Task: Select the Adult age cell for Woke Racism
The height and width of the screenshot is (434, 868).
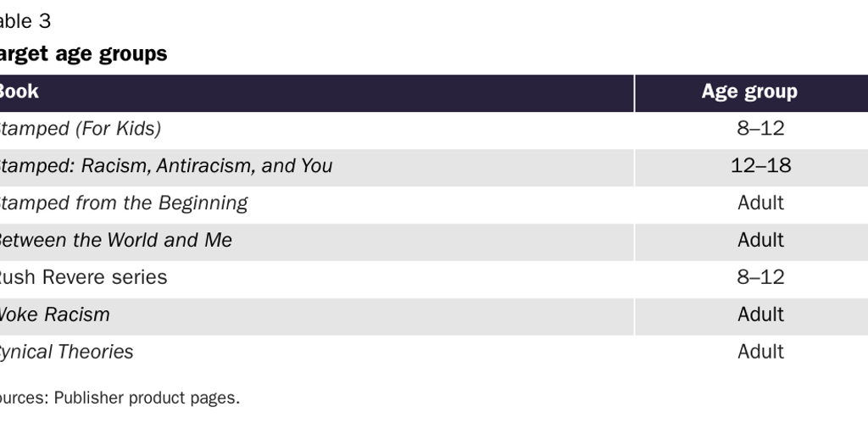Action: (x=760, y=314)
